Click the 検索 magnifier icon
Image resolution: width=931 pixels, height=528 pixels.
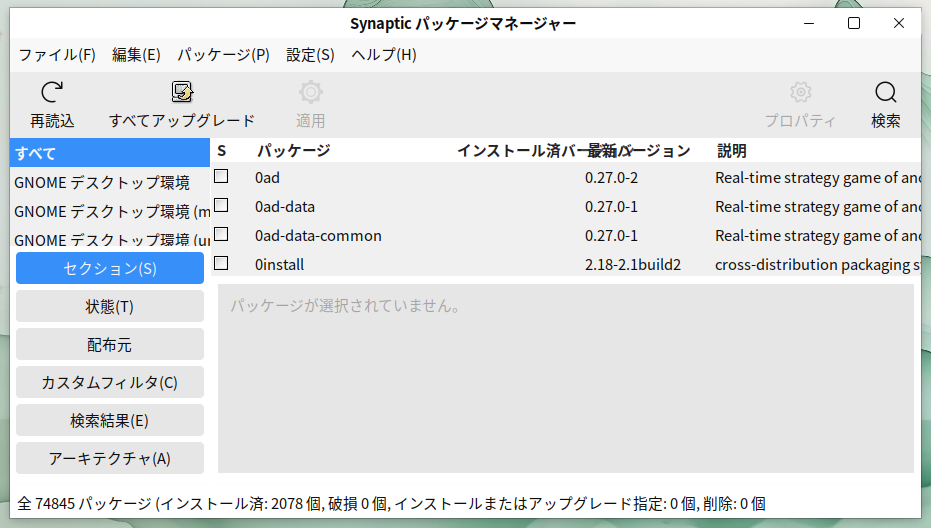click(885, 93)
